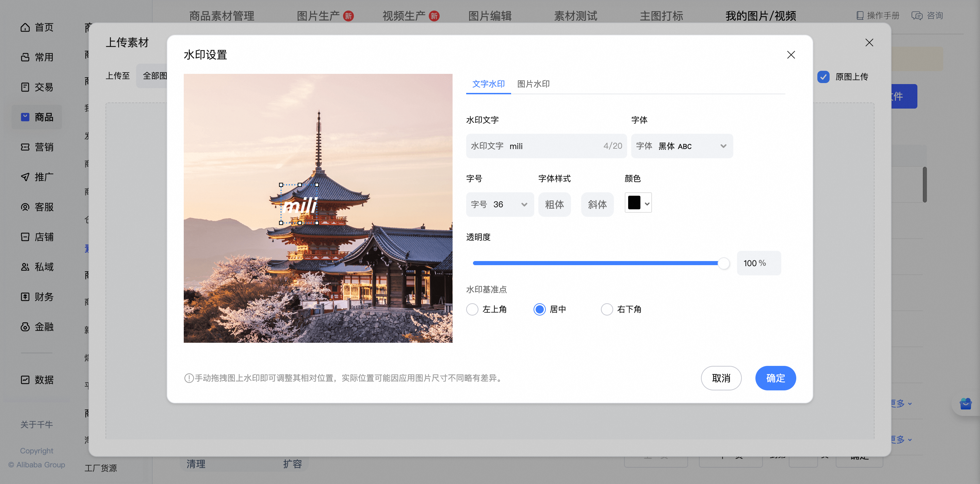Image resolution: width=980 pixels, height=484 pixels.
Task: Open the 首页 home sidebar item
Action: coord(36,27)
